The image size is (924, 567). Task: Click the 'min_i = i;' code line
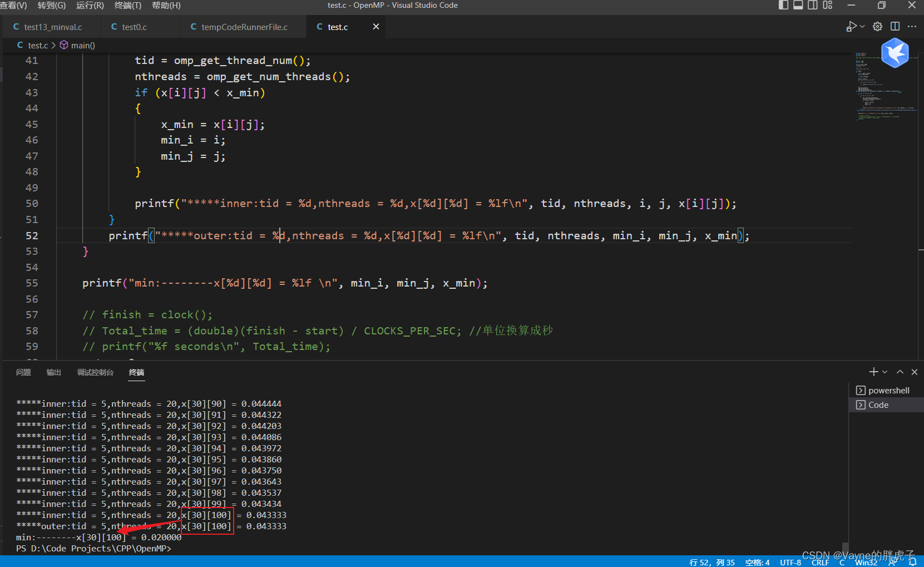coord(193,140)
